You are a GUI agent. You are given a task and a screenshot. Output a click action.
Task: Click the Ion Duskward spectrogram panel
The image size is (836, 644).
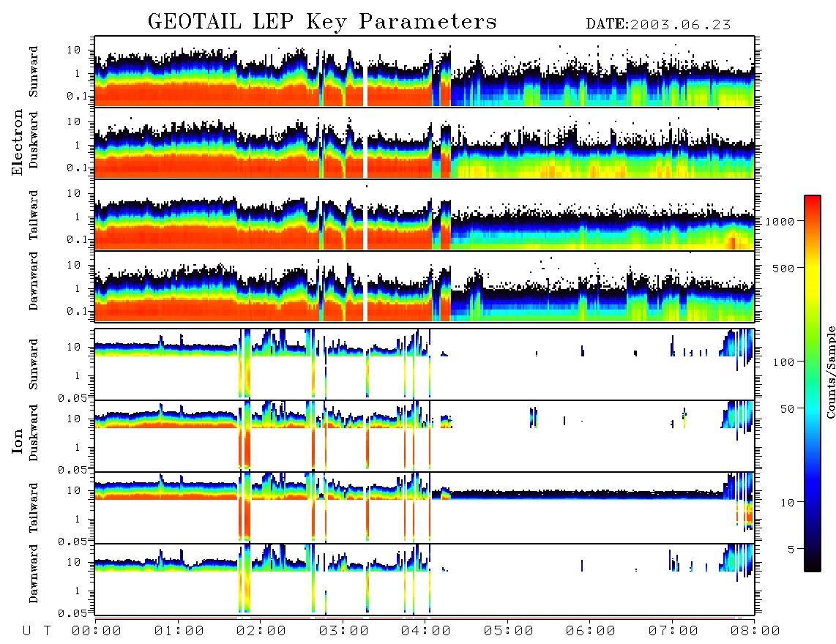click(x=425, y=436)
